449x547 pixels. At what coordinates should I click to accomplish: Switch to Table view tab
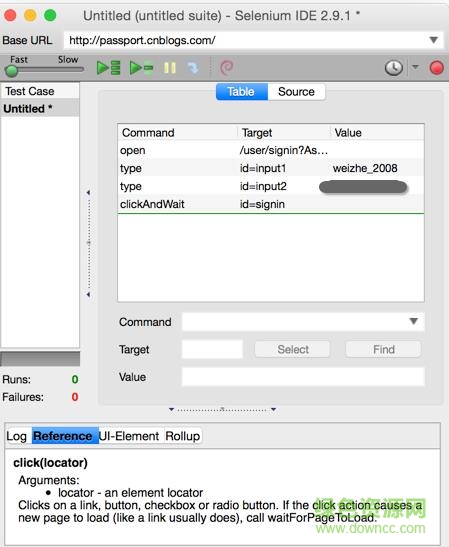[x=241, y=92]
